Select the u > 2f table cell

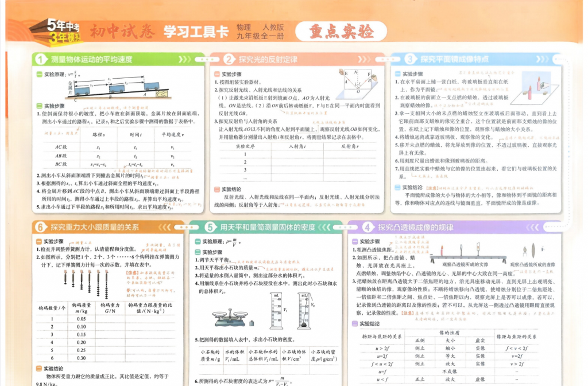pyautogui.click(x=382, y=348)
